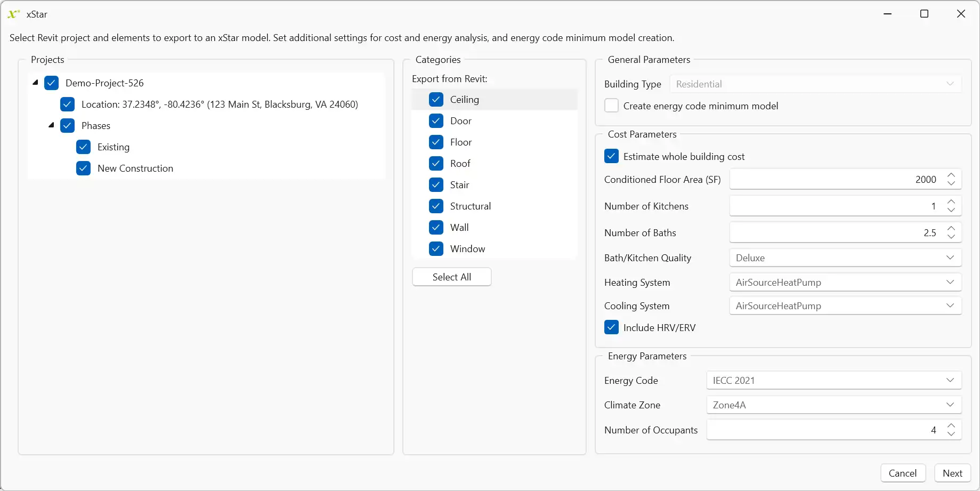Viewport: 980px width, 491px height.
Task: Decrease Number of Occupants with down arrow
Action: [x=951, y=434]
